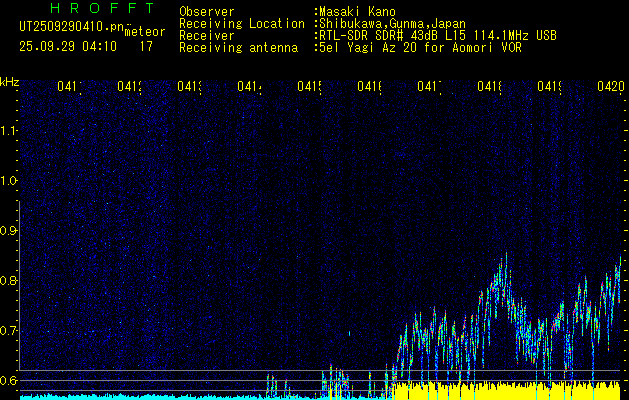
Task: Click the kHz axis unit label
Action: 9,81
